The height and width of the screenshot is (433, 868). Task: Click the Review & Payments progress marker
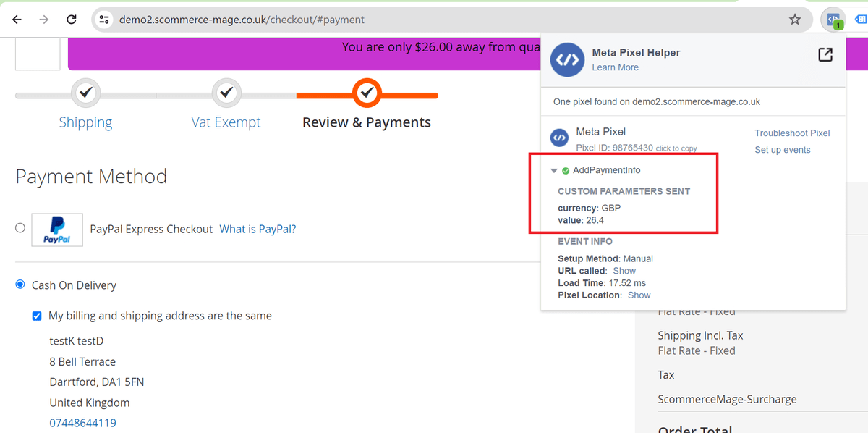click(x=367, y=93)
